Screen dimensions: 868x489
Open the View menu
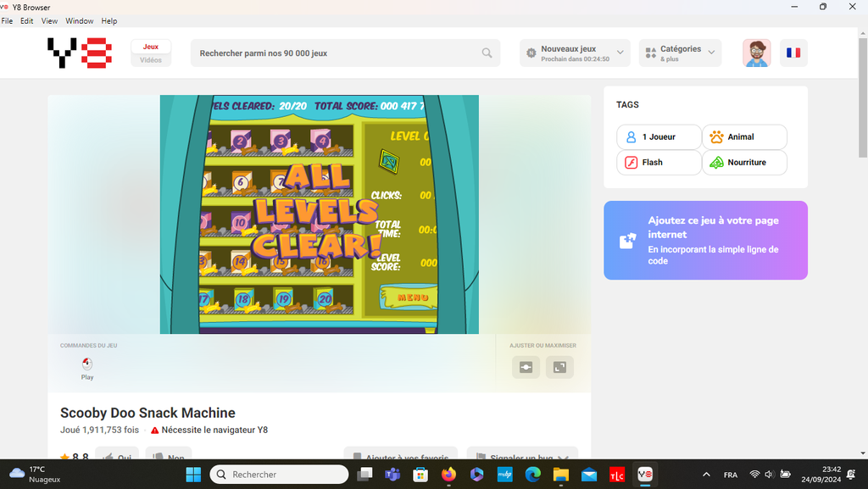50,20
